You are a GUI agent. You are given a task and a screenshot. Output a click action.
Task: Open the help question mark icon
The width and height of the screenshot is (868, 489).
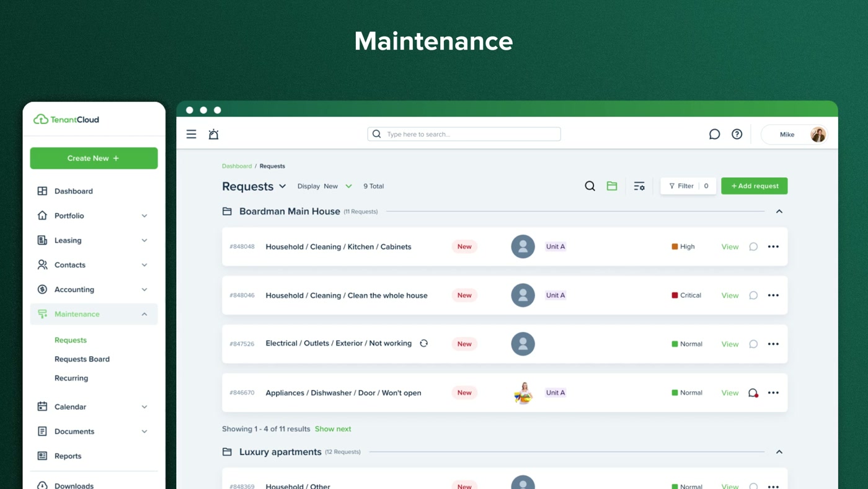pos(737,134)
